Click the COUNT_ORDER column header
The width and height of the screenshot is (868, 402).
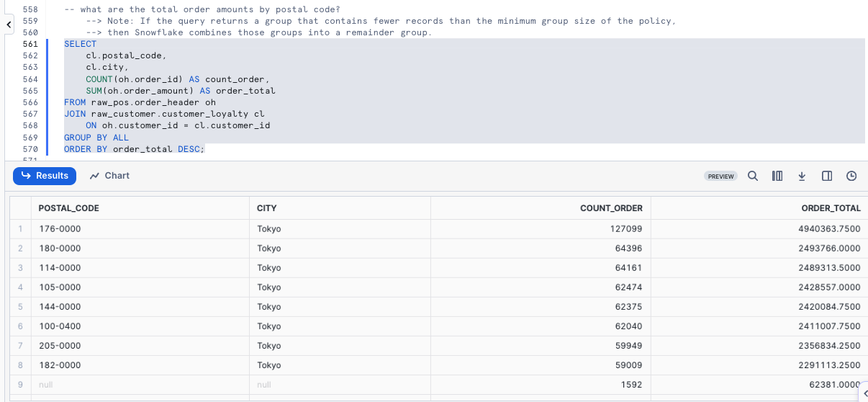pyautogui.click(x=611, y=208)
